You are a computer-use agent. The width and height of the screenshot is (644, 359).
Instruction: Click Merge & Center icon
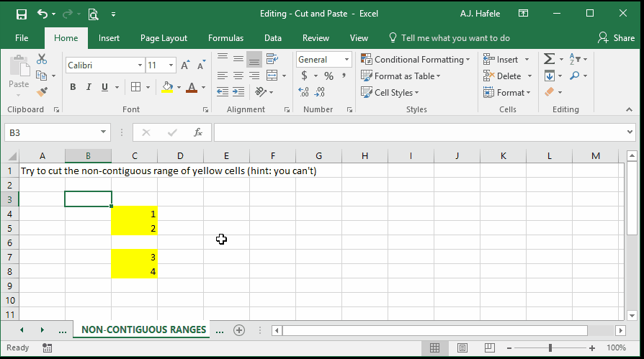pos(272,75)
